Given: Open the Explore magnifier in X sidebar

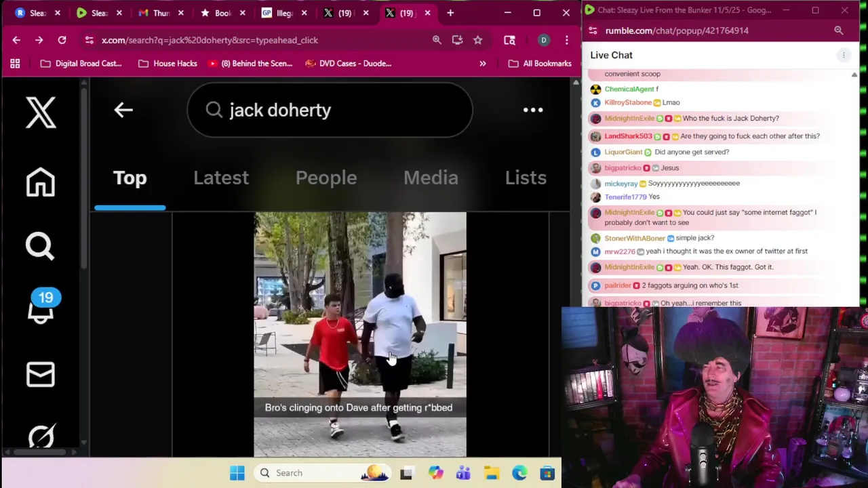Looking at the screenshot, I should point(40,246).
